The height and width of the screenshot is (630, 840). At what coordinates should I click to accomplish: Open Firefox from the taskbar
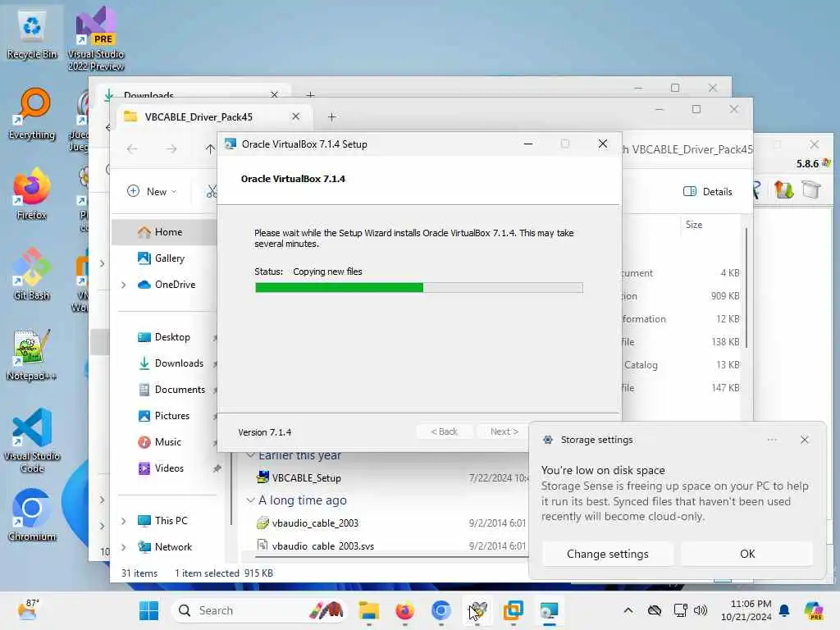coord(405,610)
